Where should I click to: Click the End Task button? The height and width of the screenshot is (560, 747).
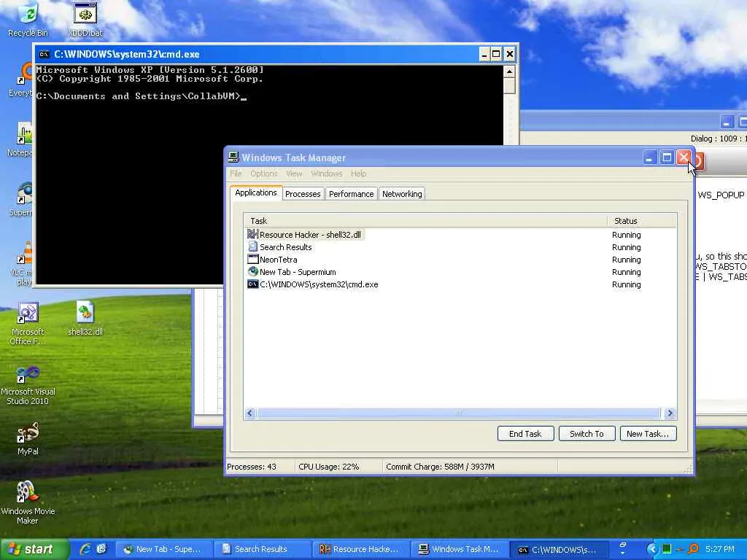pyautogui.click(x=525, y=434)
